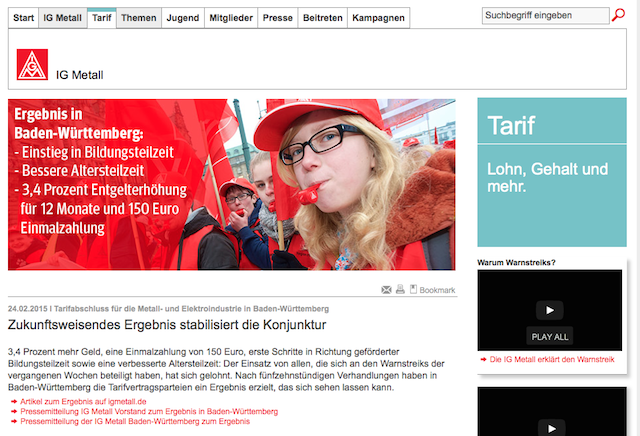Click the date line 24.02.2015 Tarifabschluss
This screenshot has width=640, height=436.
tap(168, 309)
